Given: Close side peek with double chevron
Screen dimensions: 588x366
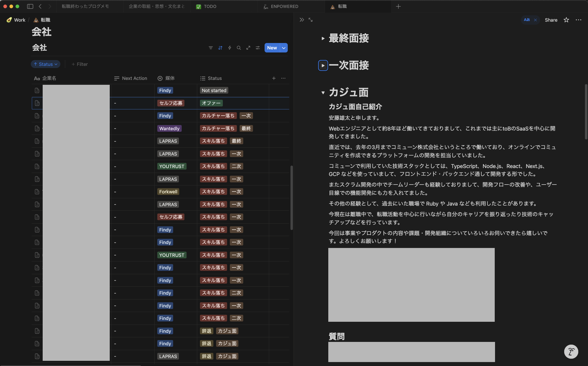Looking at the screenshot, I should pyautogui.click(x=302, y=20).
